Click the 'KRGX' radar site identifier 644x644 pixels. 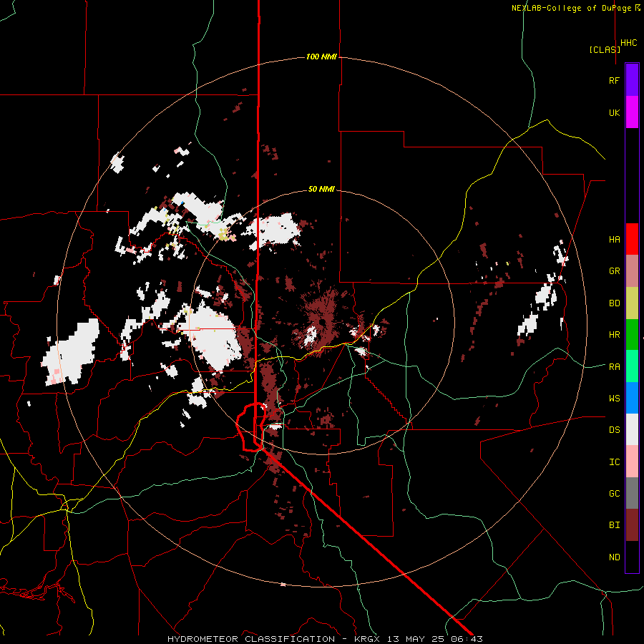(367, 639)
